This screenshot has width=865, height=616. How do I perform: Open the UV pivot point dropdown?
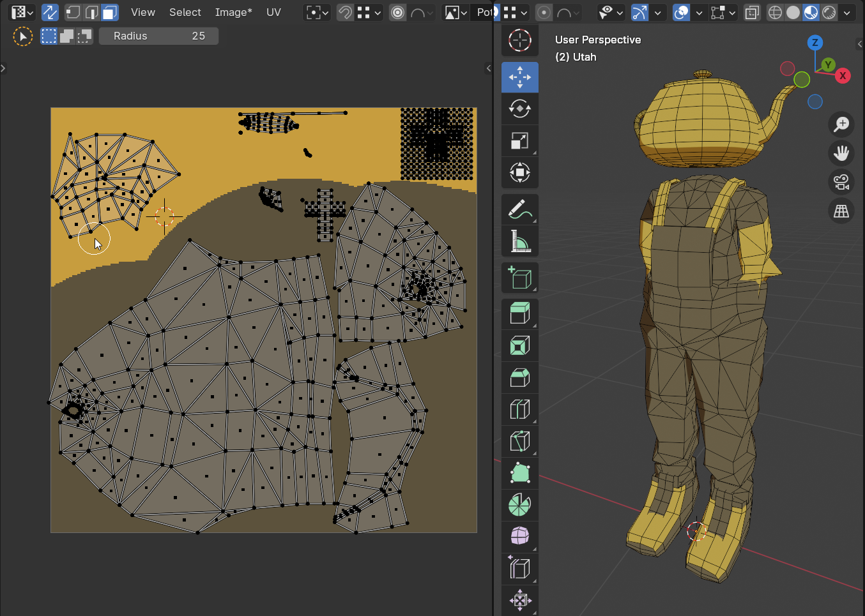318,12
